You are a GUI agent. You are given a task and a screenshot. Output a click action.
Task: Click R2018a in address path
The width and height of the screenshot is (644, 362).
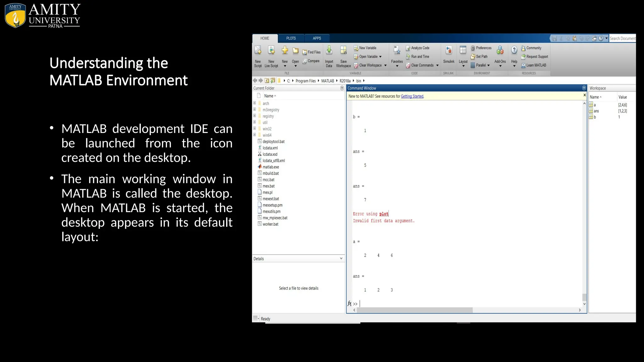[345, 81]
